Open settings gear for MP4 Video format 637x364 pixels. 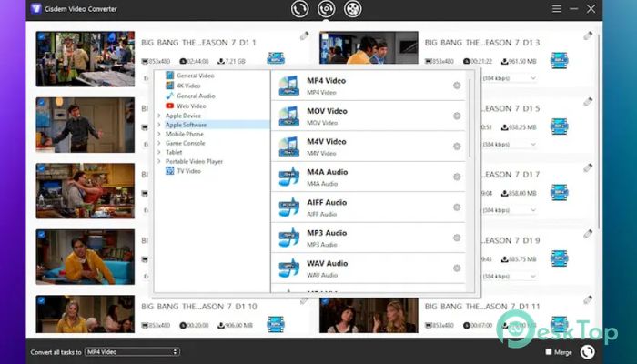click(457, 86)
